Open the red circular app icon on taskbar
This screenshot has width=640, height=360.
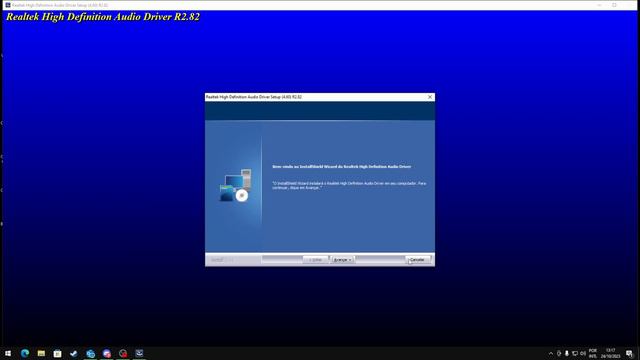click(x=123, y=353)
